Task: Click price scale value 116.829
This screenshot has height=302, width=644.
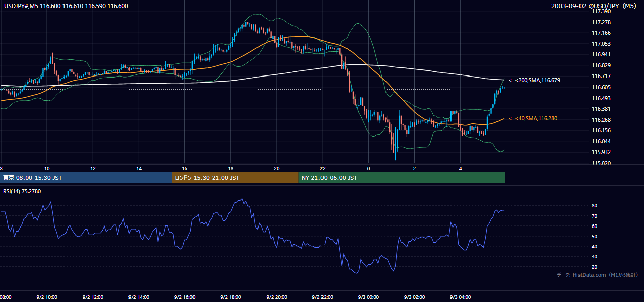Action: pos(601,65)
